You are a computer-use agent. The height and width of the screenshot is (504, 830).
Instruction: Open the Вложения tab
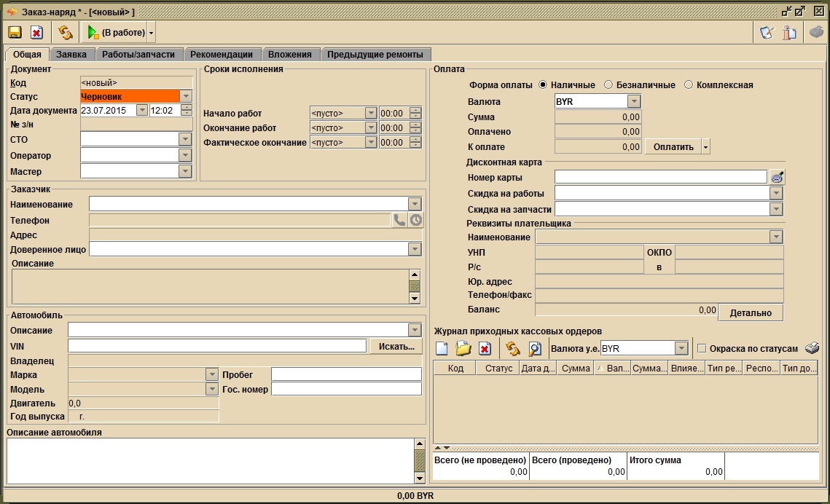(289, 55)
